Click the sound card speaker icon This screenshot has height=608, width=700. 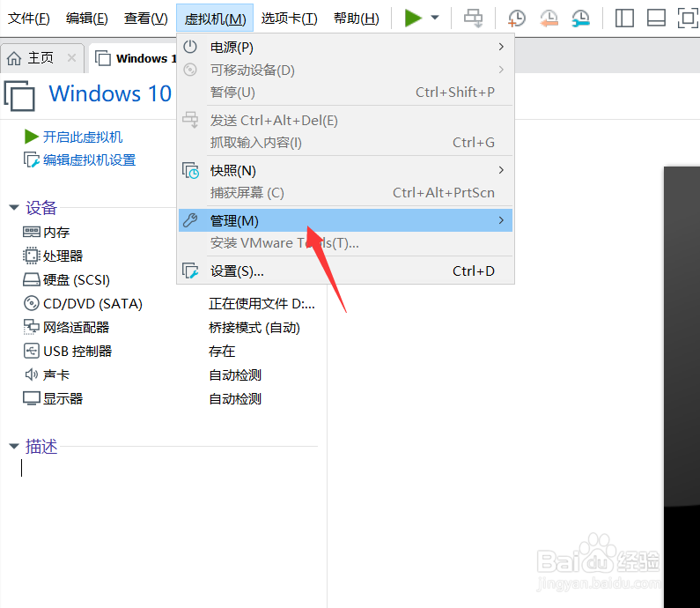click(x=31, y=374)
